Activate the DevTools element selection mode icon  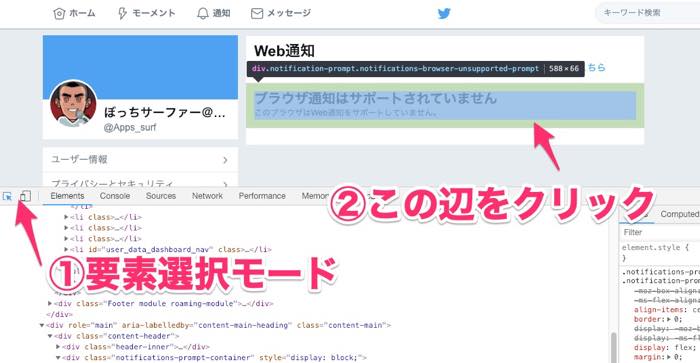[x=8, y=196]
